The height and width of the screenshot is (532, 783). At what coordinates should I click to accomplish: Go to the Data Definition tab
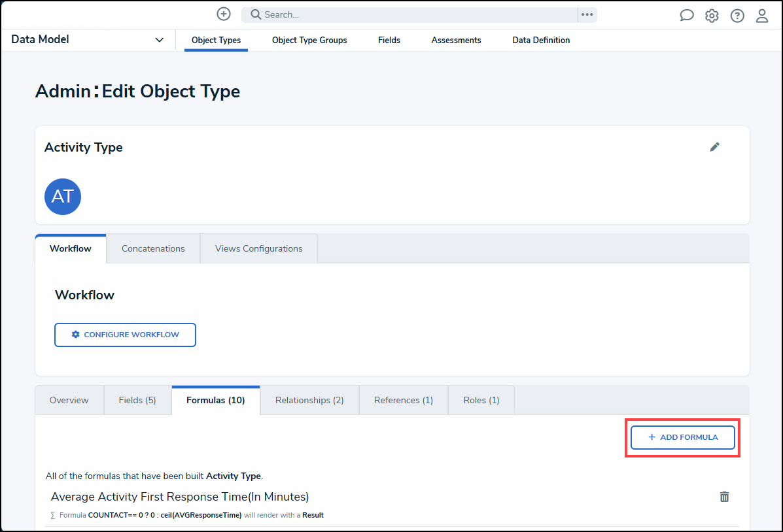pyautogui.click(x=541, y=41)
